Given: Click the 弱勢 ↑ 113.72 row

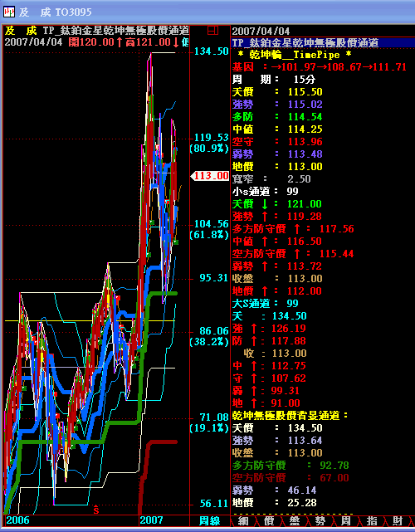Looking at the screenshot, I should (x=277, y=266).
